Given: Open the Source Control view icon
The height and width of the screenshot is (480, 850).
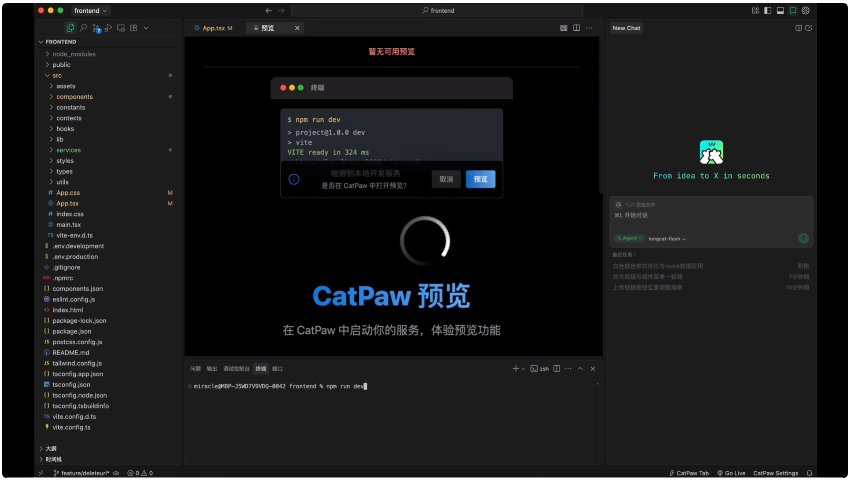Looking at the screenshot, I should tap(96, 28).
